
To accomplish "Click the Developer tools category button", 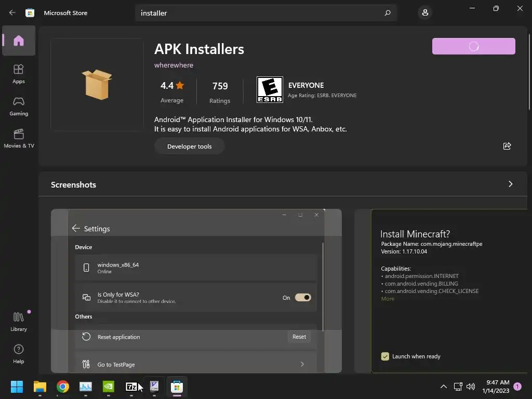I will tap(189, 146).
